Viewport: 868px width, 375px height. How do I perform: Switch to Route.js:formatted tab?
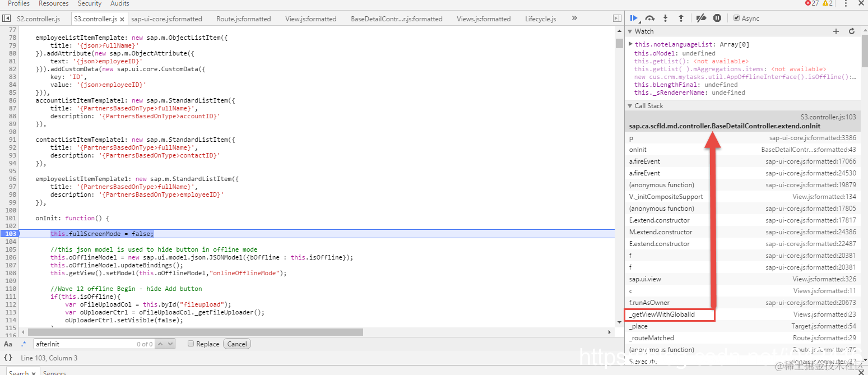pos(244,19)
